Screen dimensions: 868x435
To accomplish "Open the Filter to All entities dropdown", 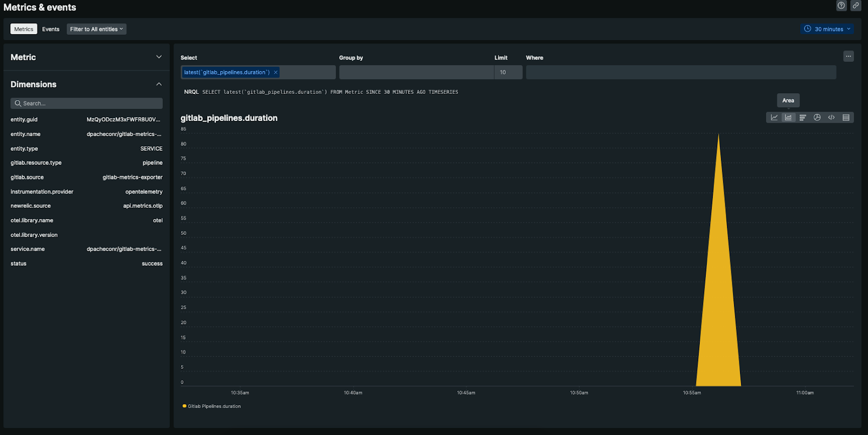I will click(97, 29).
